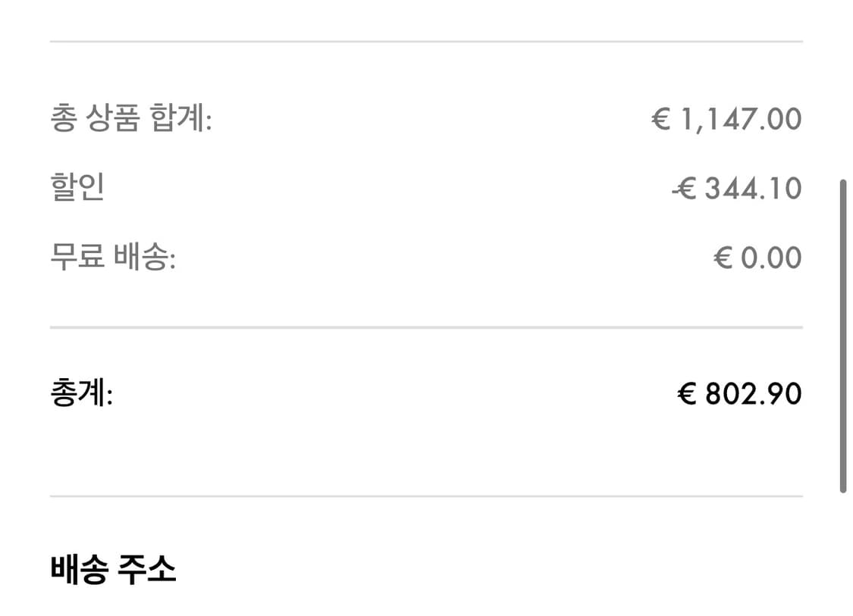
Task: Click the 할인 discount label
Action: (x=77, y=187)
